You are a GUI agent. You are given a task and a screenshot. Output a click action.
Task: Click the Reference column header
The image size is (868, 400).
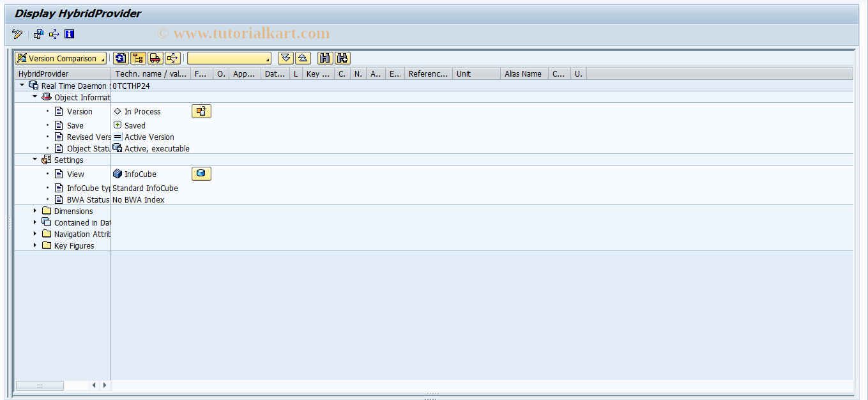[x=429, y=73]
